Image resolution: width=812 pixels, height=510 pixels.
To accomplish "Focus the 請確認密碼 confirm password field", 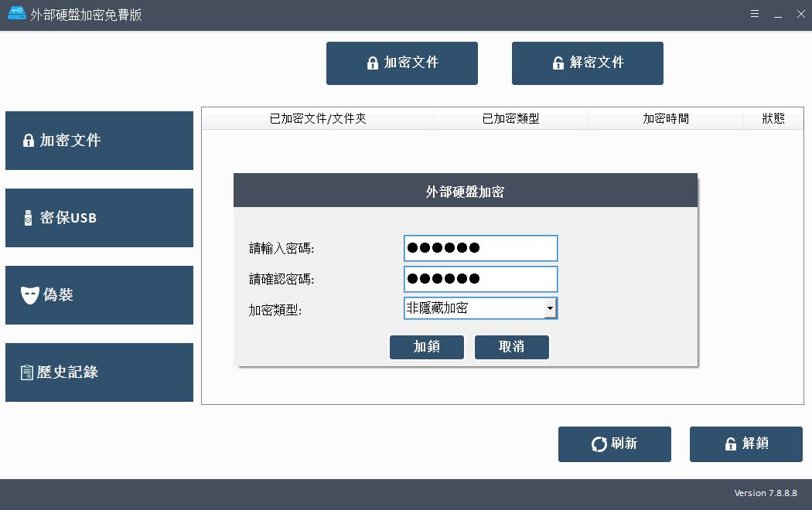I will [480, 279].
